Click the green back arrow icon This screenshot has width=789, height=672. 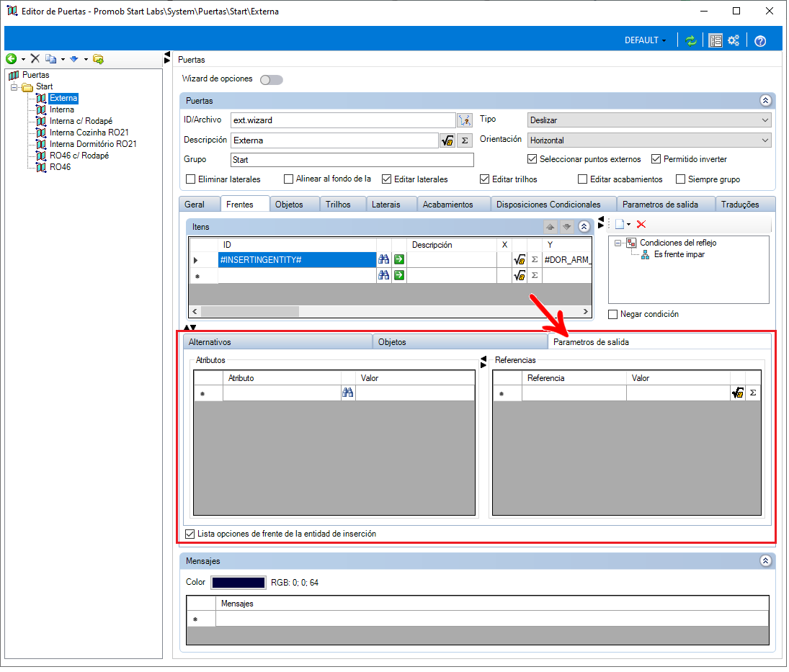tap(11, 59)
